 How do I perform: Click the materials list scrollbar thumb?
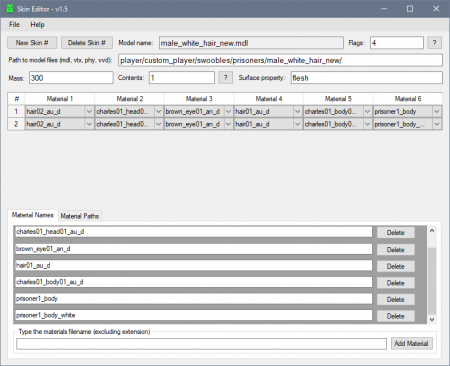432,281
